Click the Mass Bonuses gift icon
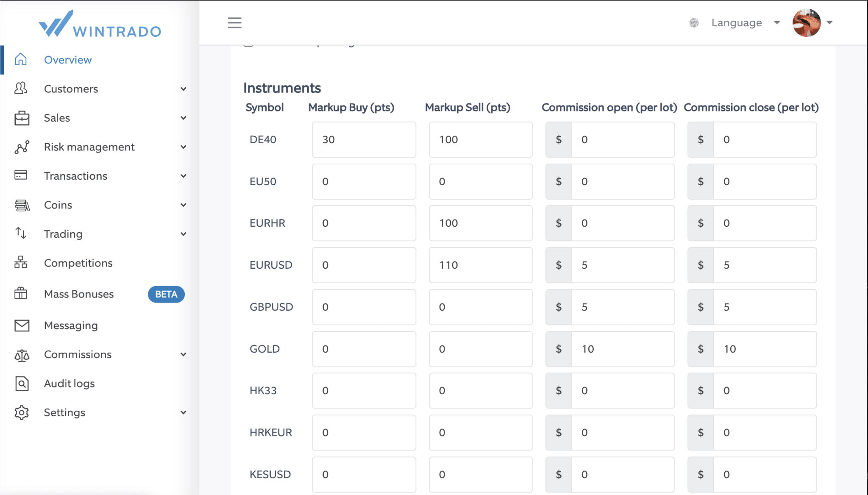Viewport: 868px width, 495px height. [x=20, y=293]
